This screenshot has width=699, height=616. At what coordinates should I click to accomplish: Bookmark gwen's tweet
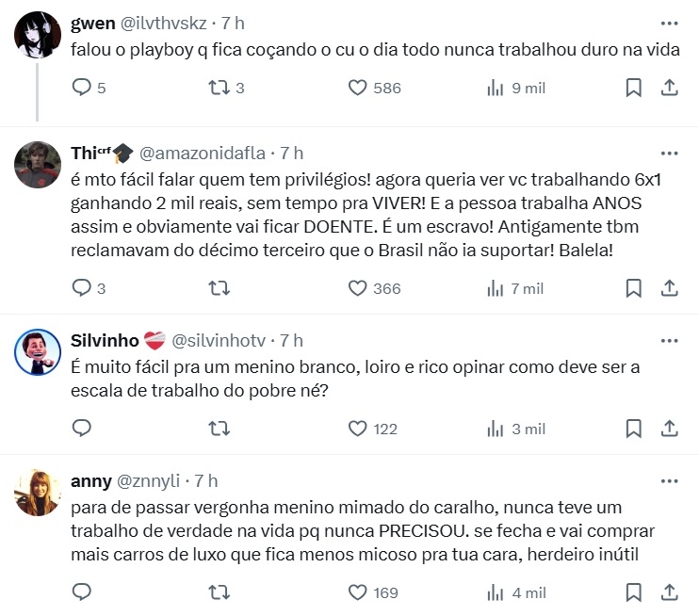634,88
